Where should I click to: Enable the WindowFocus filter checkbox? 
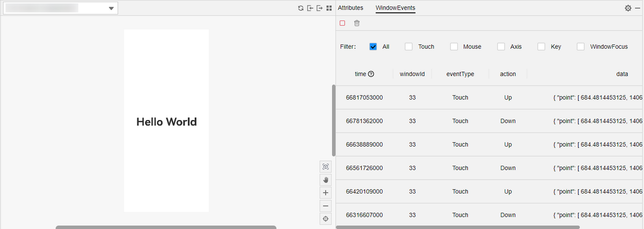tap(581, 47)
